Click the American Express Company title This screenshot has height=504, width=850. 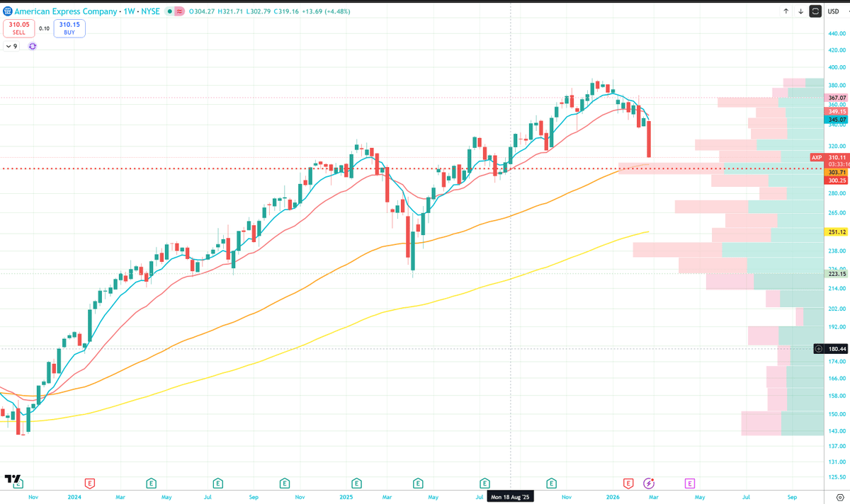click(x=66, y=11)
